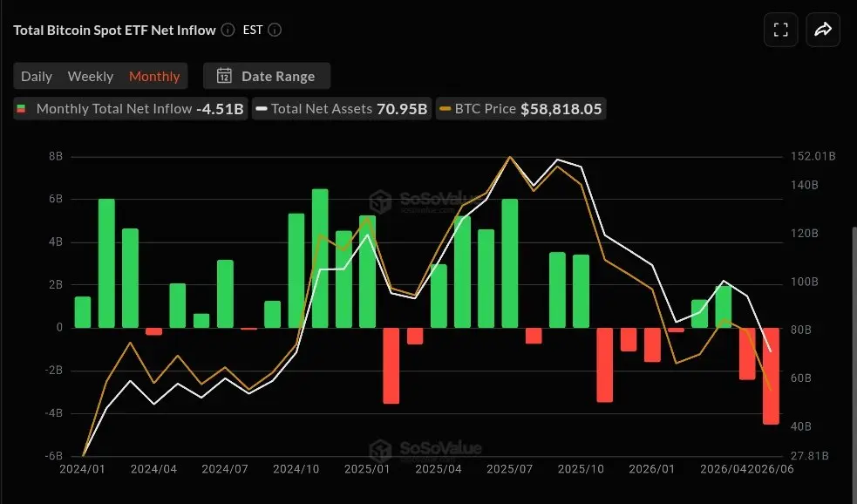Click the 8B left axis label
Image resolution: width=857 pixels, height=504 pixels.
[x=56, y=156]
